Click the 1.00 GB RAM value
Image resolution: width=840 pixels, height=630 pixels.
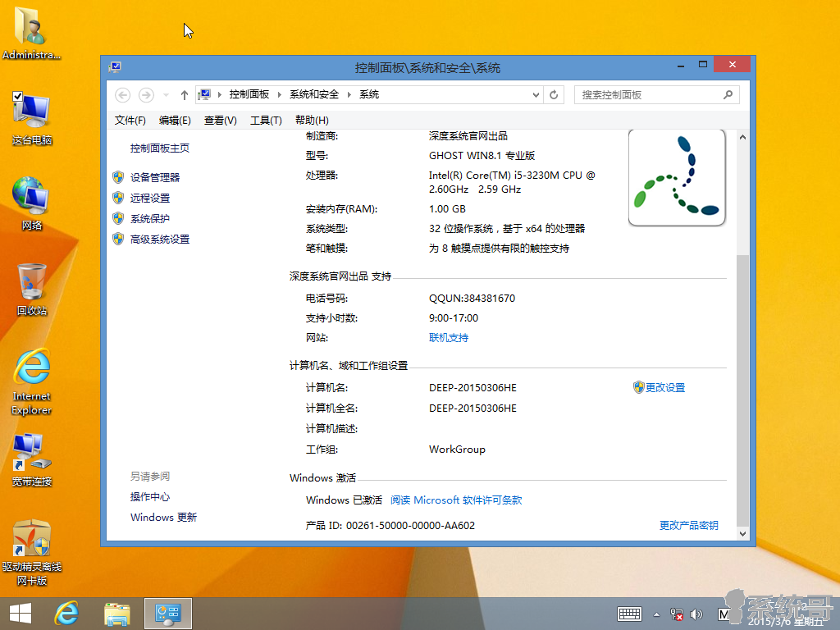(447, 209)
